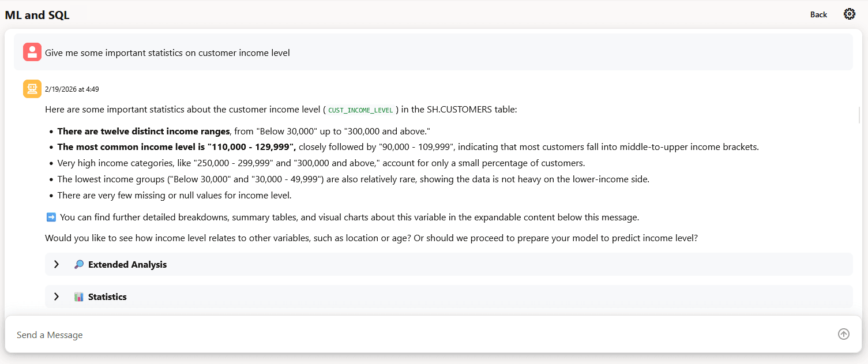The width and height of the screenshot is (868, 364).
Task: Click the chat panel vertical scrollbar
Action: pyautogui.click(x=859, y=115)
